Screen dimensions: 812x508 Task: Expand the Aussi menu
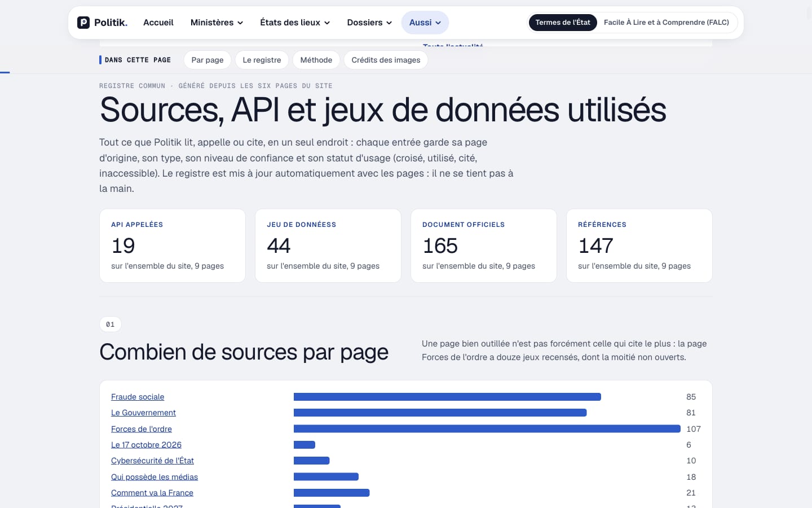coord(425,23)
